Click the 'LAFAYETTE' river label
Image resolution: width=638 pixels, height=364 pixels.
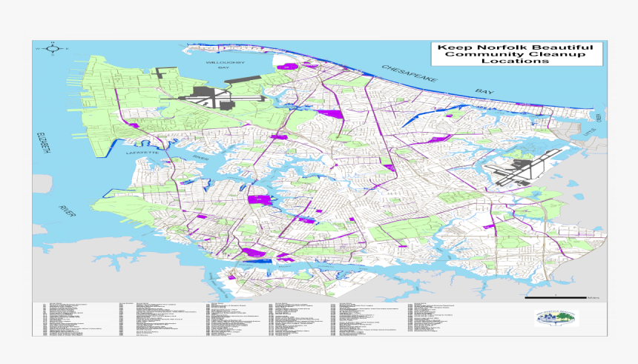coord(142,153)
